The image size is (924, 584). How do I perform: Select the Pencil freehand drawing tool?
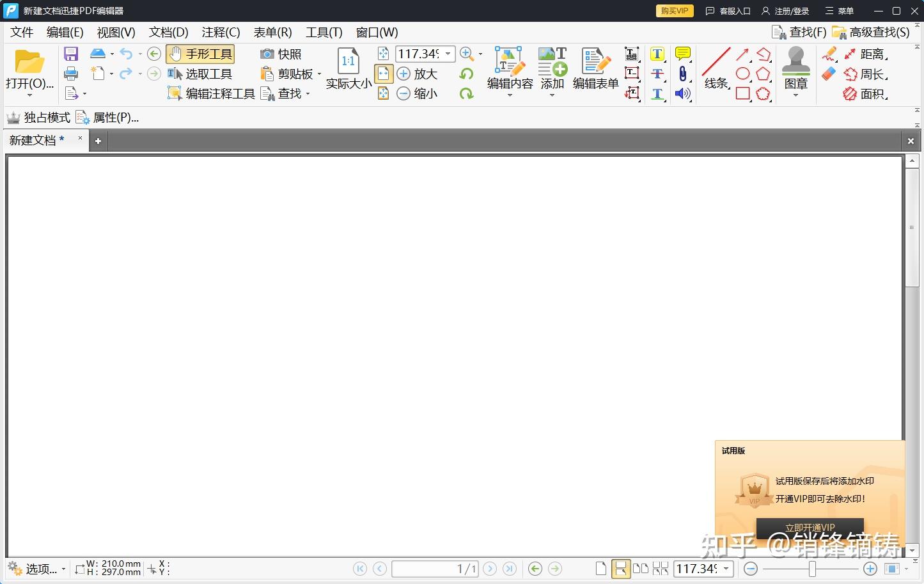click(829, 54)
